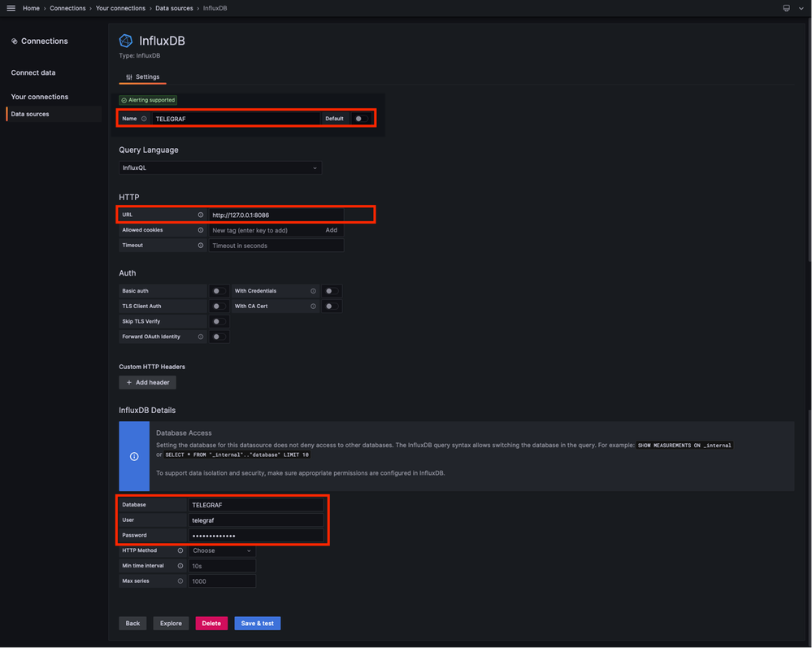Go to Your connections breadcrumb
This screenshot has width=812, height=648.
(120, 8)
